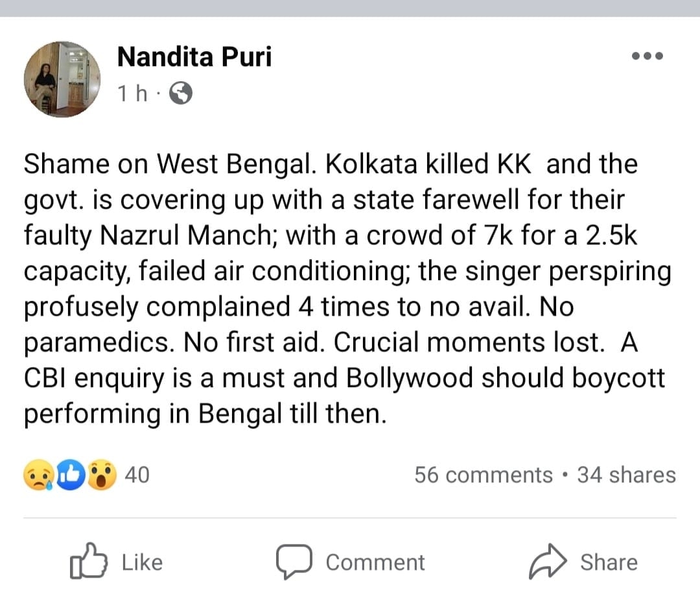Click the wow surprised reaction emoji
Screen dimensions: 700x601
(x=100, y=476)
